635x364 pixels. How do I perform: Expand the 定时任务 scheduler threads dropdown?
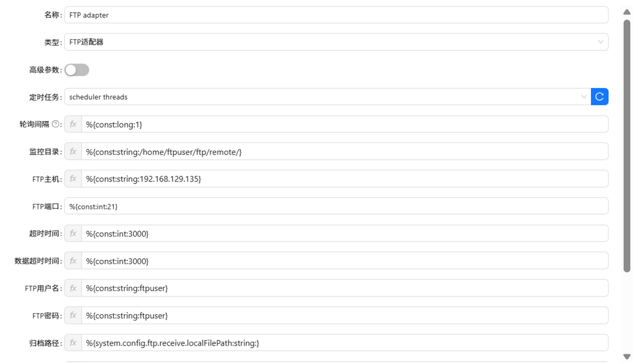327,97
